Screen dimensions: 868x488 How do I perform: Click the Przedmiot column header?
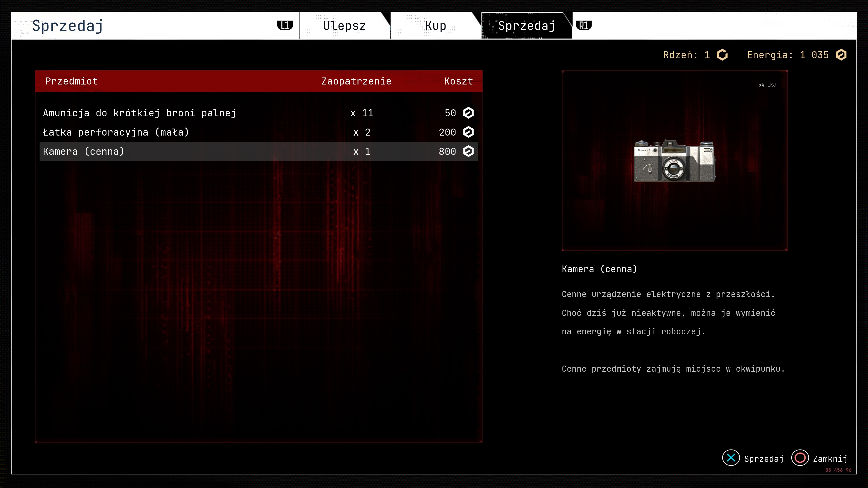[x=71, y=81]
